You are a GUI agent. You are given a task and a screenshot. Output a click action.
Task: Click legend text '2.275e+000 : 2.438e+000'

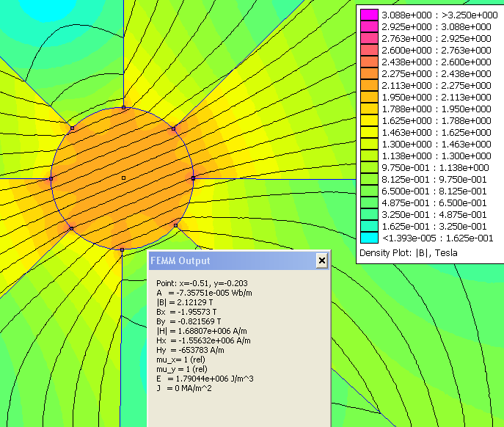pyautogui.click(x=437, y=74)
